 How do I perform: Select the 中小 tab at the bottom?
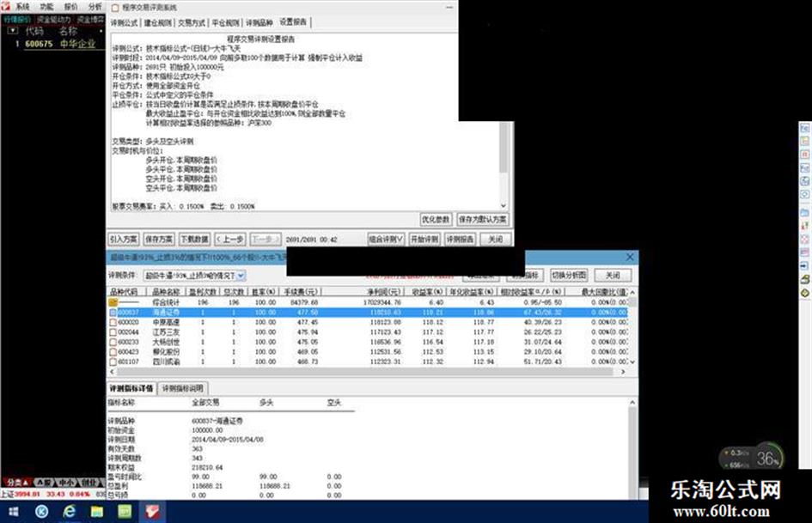(x=66, y=483)
